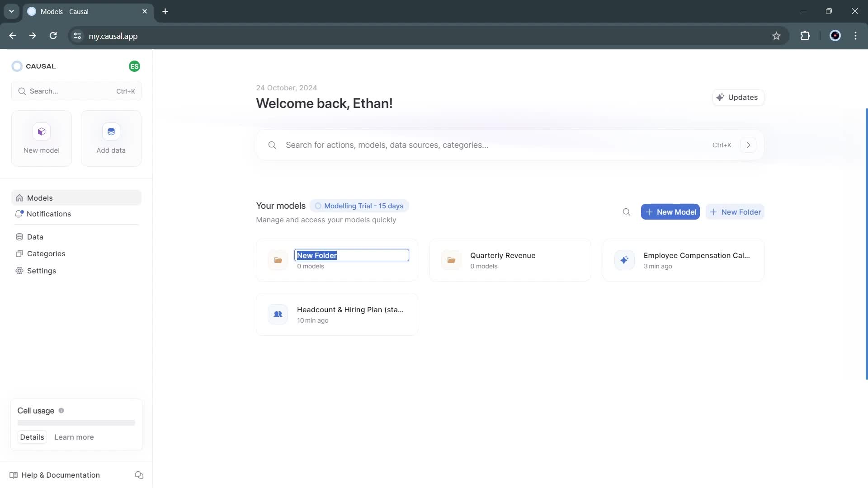
Task: Click the Notifications bell icon
Action: [20, 213]
